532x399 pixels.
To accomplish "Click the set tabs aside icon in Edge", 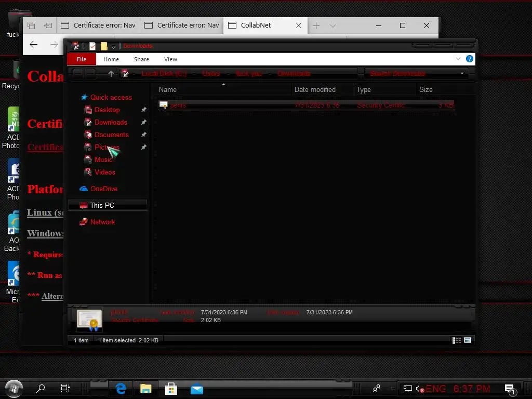I will point(48,25).
